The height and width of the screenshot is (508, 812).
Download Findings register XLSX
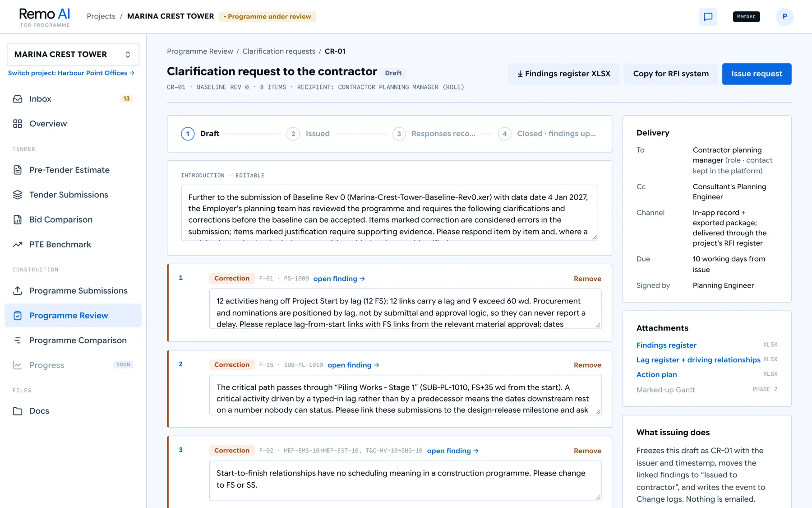(563, 74)
